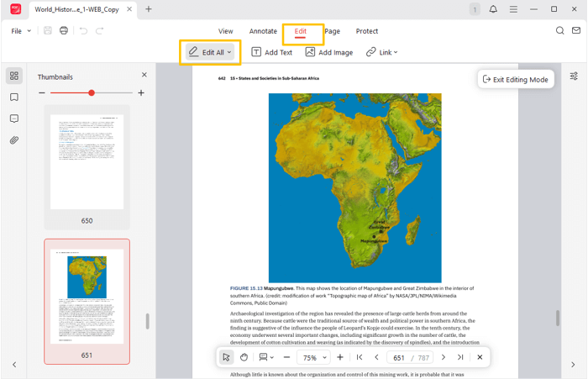Open the File menu
The height and width of the screenshot is (379, 588).
tap(21, 31)
